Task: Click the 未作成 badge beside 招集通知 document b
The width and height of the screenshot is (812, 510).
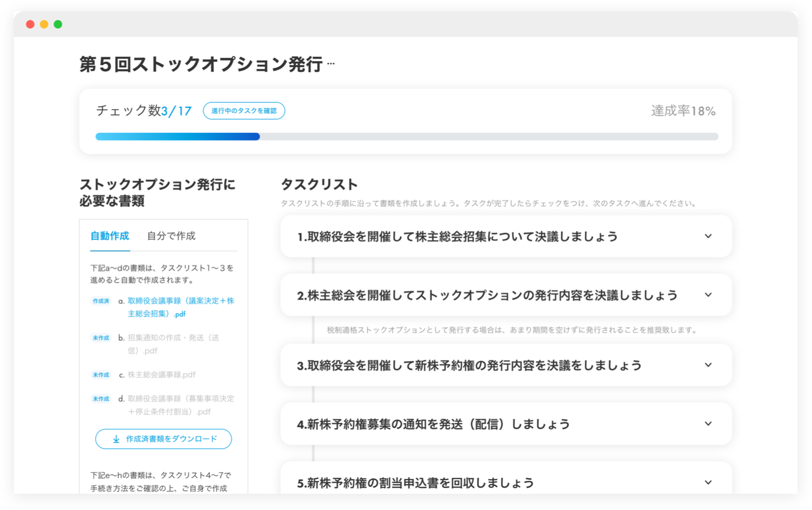Action: 101,338
